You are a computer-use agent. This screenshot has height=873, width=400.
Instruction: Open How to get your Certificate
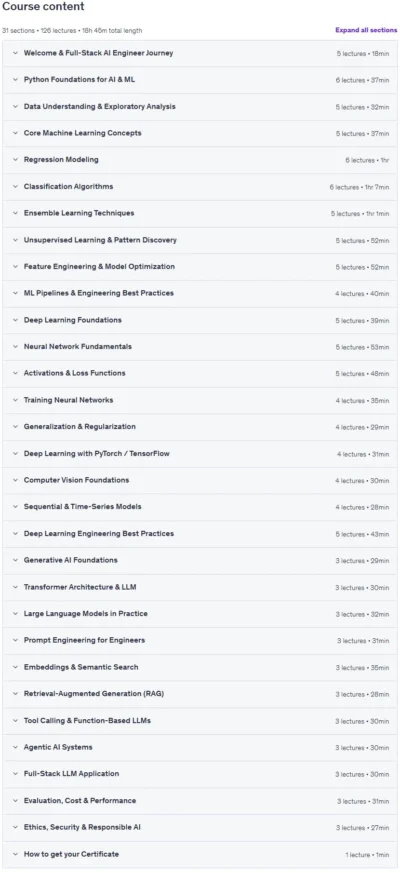pyautogui.click(x=200, y=854)
